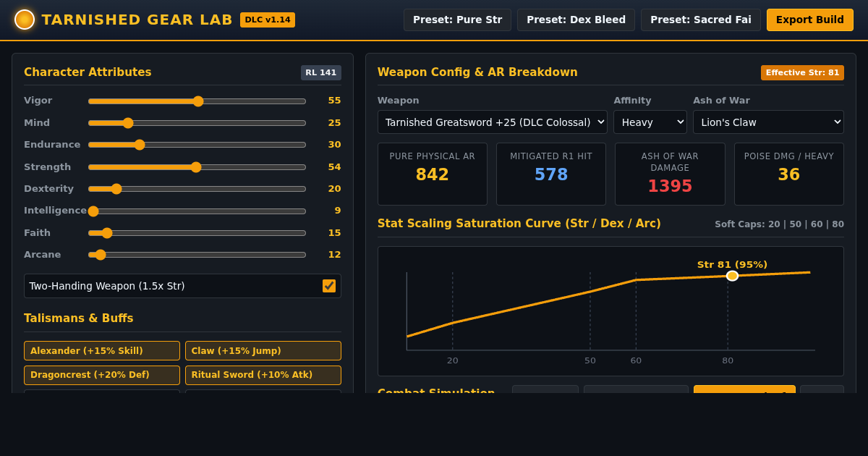Viewport: 868px width, 456px height.
Task: Open the Weapon dropdown
Action: [x=493, y=122]
